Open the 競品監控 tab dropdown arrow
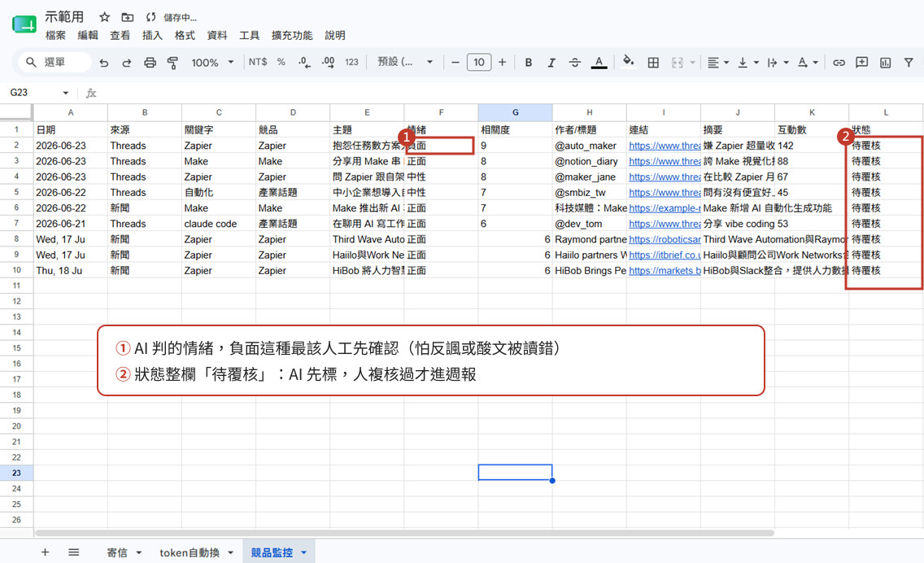Image resolution: width=924 pixels, height=563 pixels. (304, 552)
